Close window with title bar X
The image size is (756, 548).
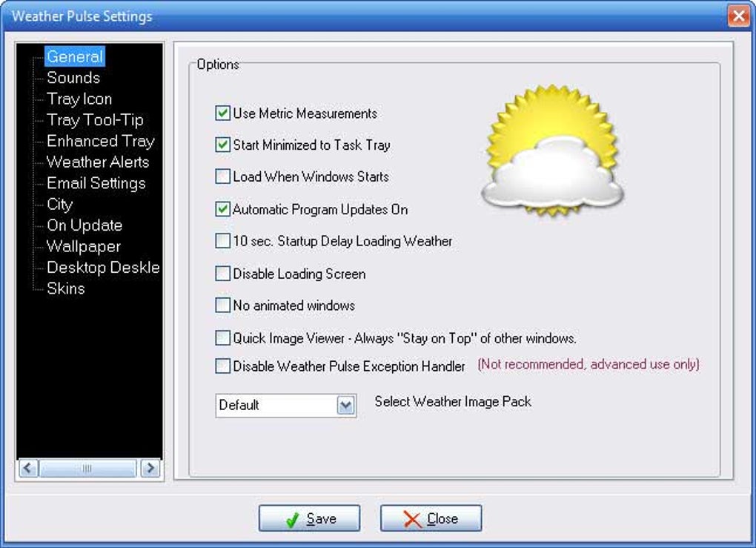click(x=738, y=16)
